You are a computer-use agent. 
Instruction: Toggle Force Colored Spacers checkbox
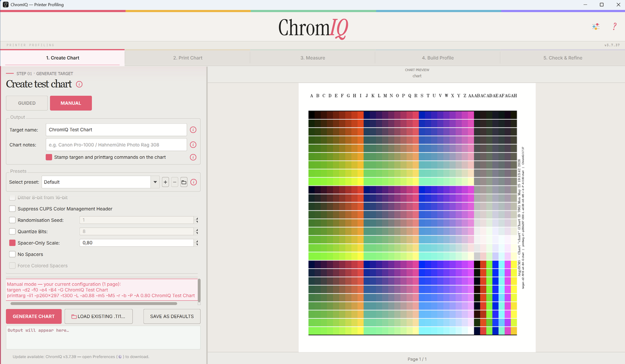tap(12, 266)
